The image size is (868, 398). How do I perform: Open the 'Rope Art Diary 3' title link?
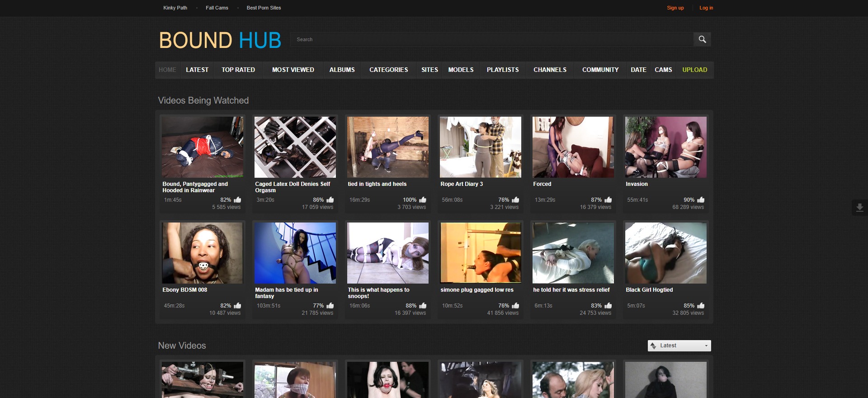462,184
